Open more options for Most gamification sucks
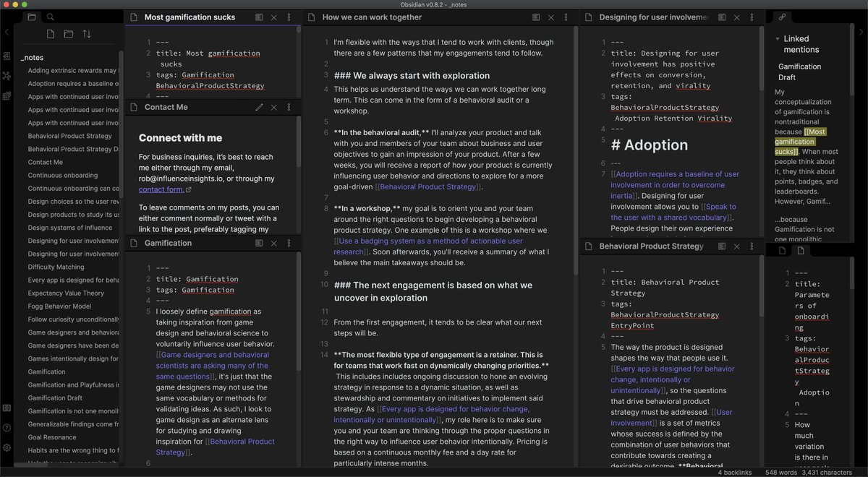Screen dimensions: 868x477 (x=289, y=17)
